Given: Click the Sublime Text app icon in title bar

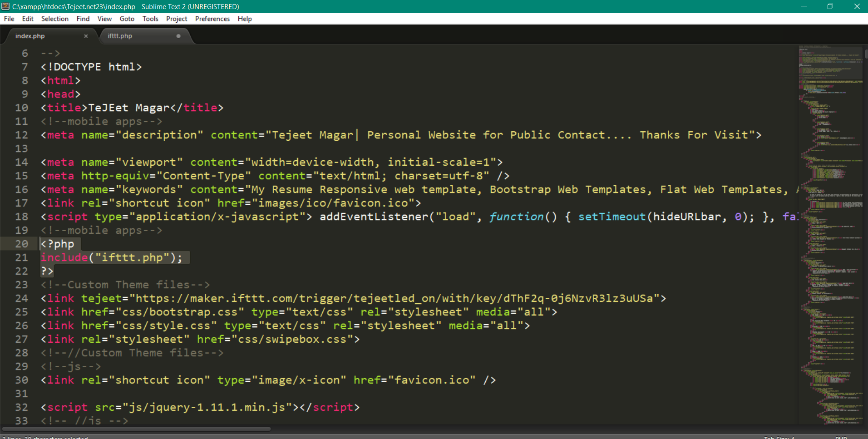Looking at the screenshot, I should [x=5, y=6].
